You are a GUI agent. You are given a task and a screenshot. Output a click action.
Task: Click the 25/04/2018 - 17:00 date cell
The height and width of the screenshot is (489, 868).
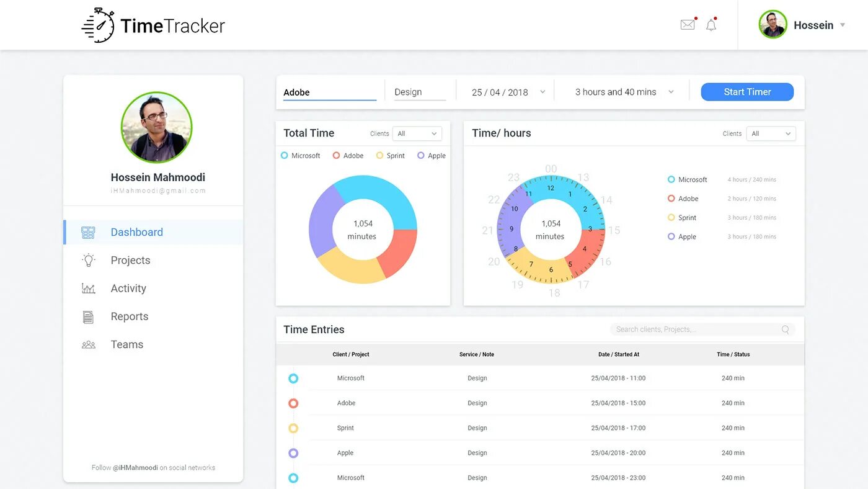click(618, 428)
